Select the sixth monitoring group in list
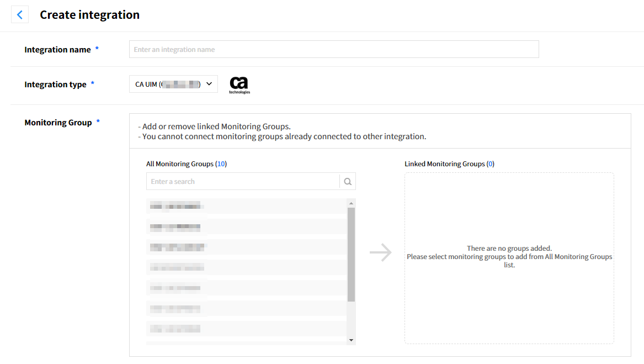 246,308
